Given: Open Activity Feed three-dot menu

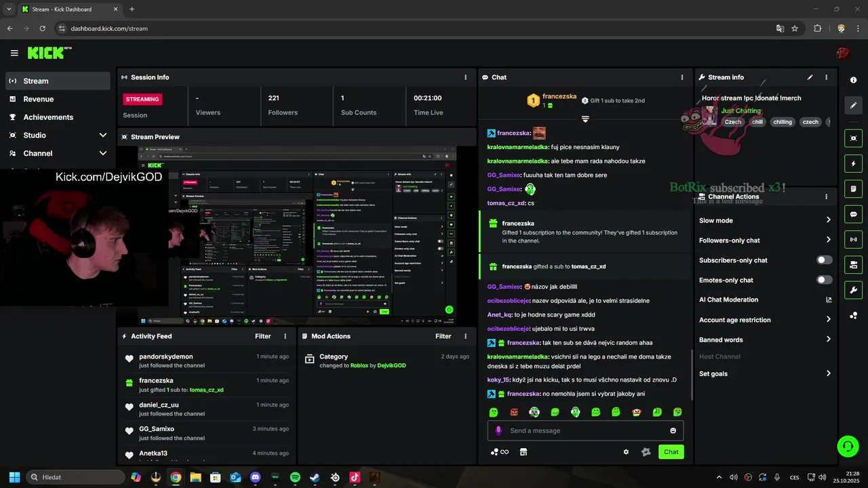Looking at the screenshot, I should (x=285, y=336).
